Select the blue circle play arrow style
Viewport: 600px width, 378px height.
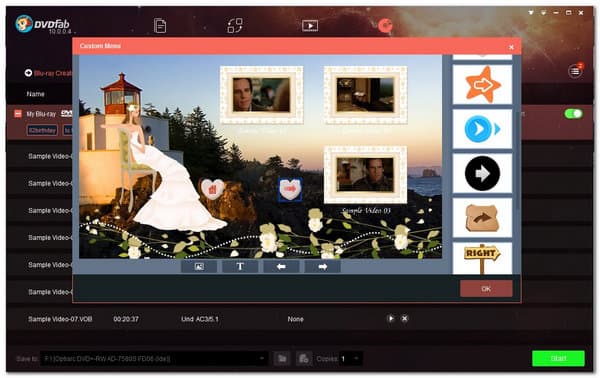[482, 129]
